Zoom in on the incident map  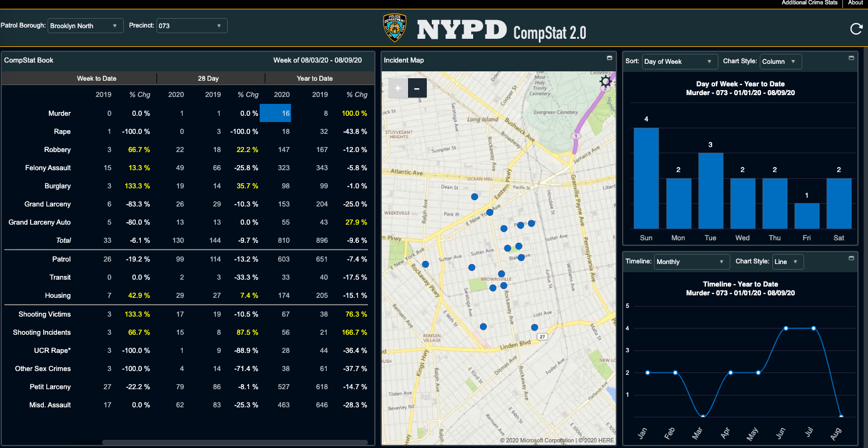(x=398, y=88)
